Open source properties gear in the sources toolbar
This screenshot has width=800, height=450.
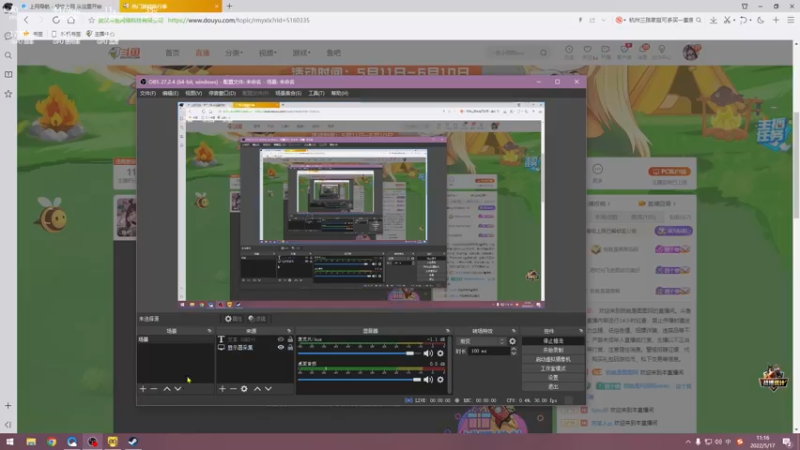click(x=244, y=389)
